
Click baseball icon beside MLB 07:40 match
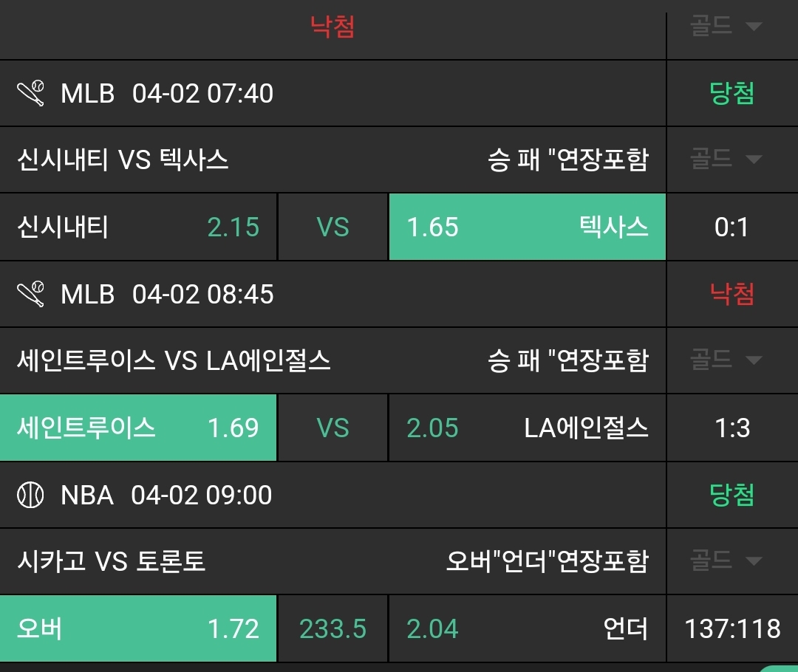pyautogui.click(x=31, y=94)
